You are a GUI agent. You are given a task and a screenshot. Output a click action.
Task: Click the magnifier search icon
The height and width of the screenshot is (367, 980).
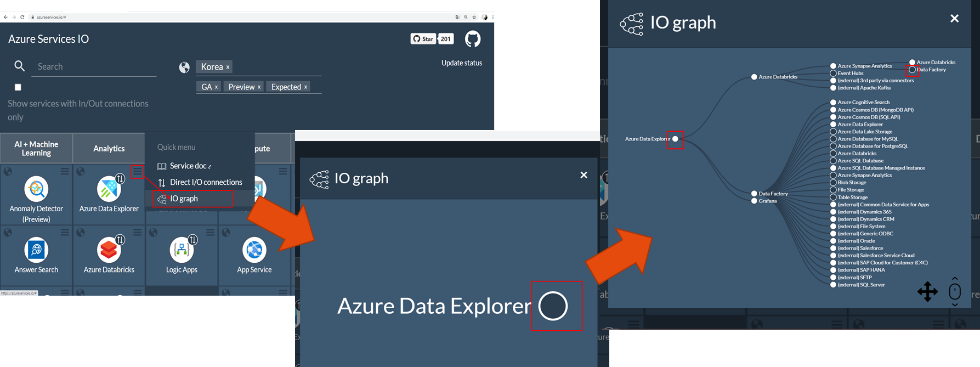[19, 66]
